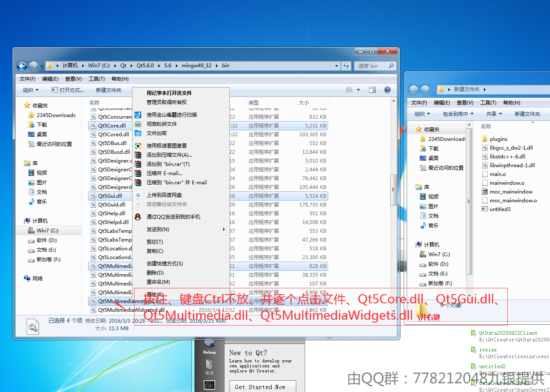This screenshot has height=392, width=550.
Task: Select Qt5Help.dll in the file list
Action: pyautogui.click(x=112, y=213)
